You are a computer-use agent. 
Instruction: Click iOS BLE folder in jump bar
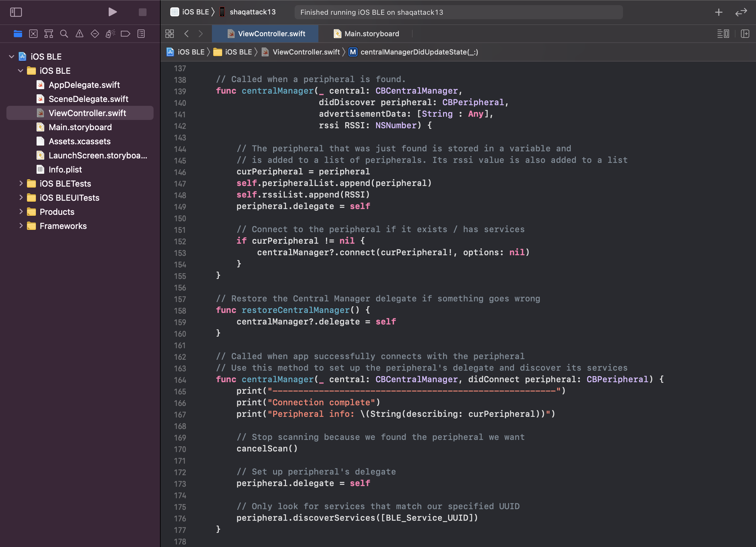point(233,52)
